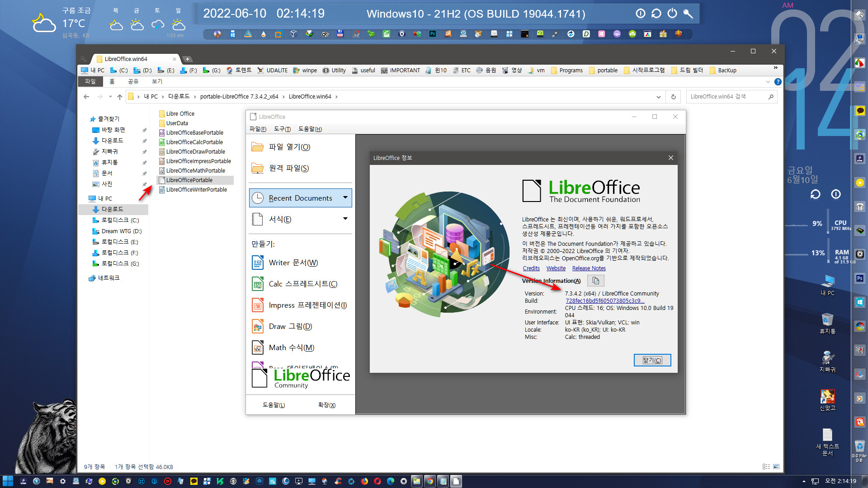Close the About dialog with 닫기
The image size is (868, 488).
point(652,360)
